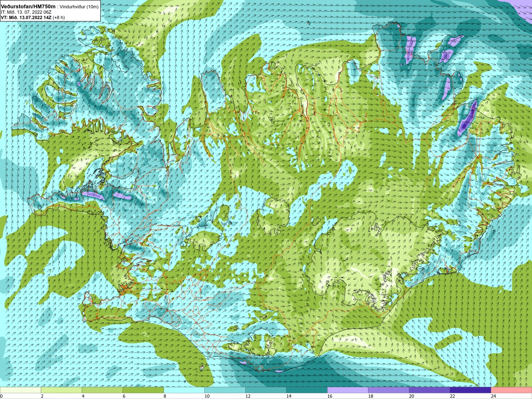The height and width of the screenshot is (399, 532).
Task: Pick the pale yellow 0–2 legend swatch
Action: click(x=21, y=390)
